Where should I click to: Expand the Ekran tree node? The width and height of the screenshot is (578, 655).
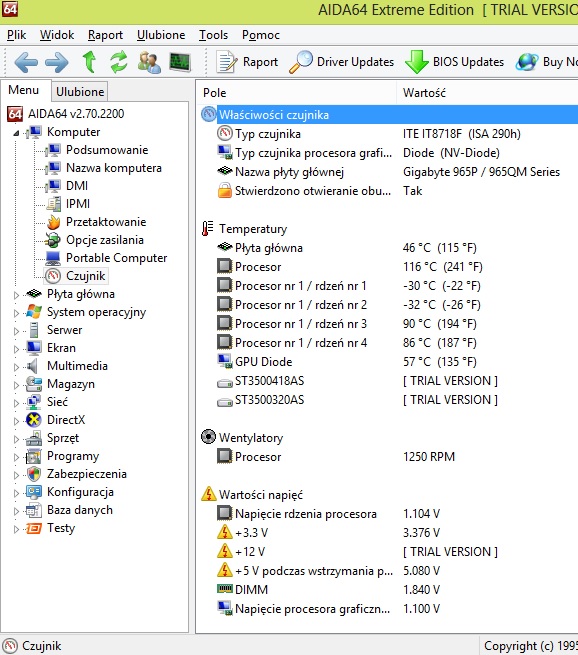pyautogui.click(x=16, y=349)
